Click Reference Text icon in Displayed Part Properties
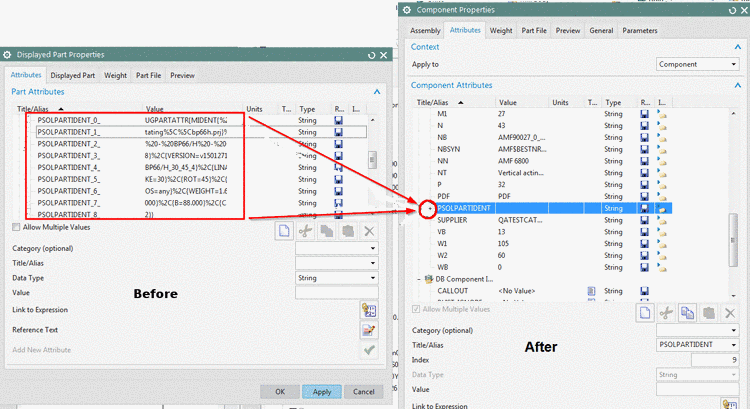Screen dimensions: 750x409 tap(369, 330)
